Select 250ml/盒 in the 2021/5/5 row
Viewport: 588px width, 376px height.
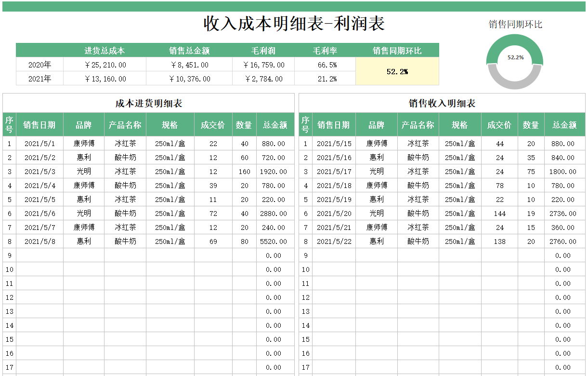point(170,200)
